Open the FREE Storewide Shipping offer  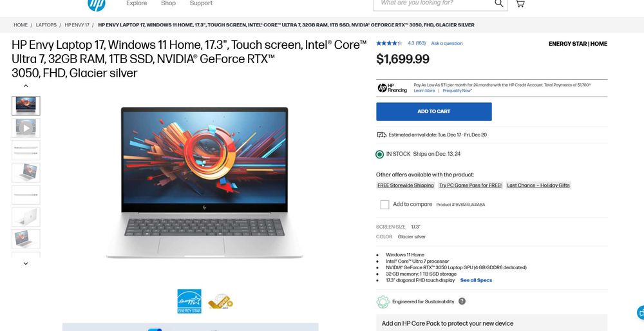click(x=405, y=185)
